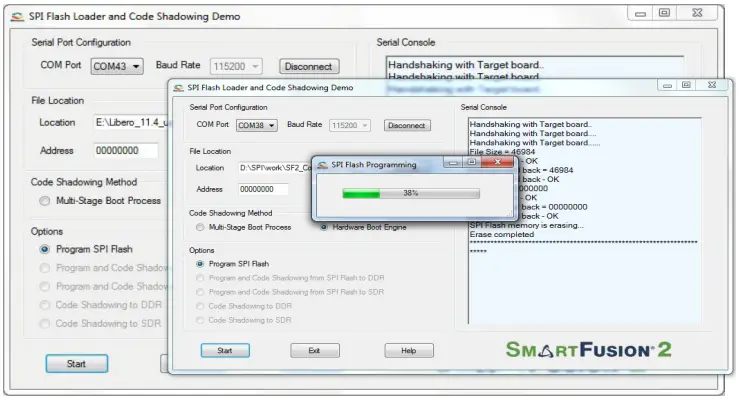Click the D:\SPI\work Location field
The height and width of the screenshot is (398, 741).
pyautogui.click(x=275, y=168)
